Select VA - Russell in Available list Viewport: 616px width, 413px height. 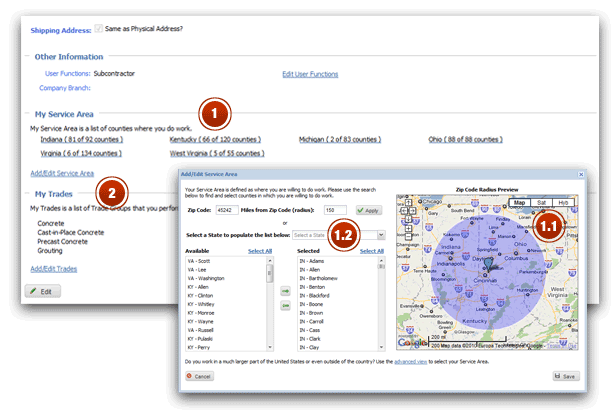tap(226, 330)
